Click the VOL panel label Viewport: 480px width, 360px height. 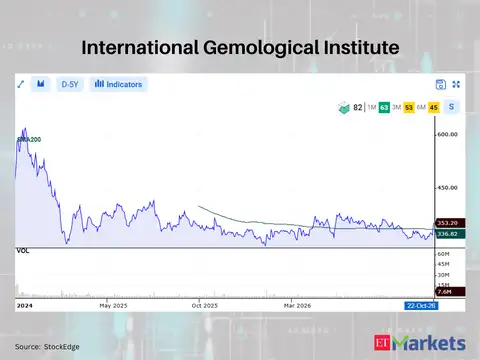23,251
